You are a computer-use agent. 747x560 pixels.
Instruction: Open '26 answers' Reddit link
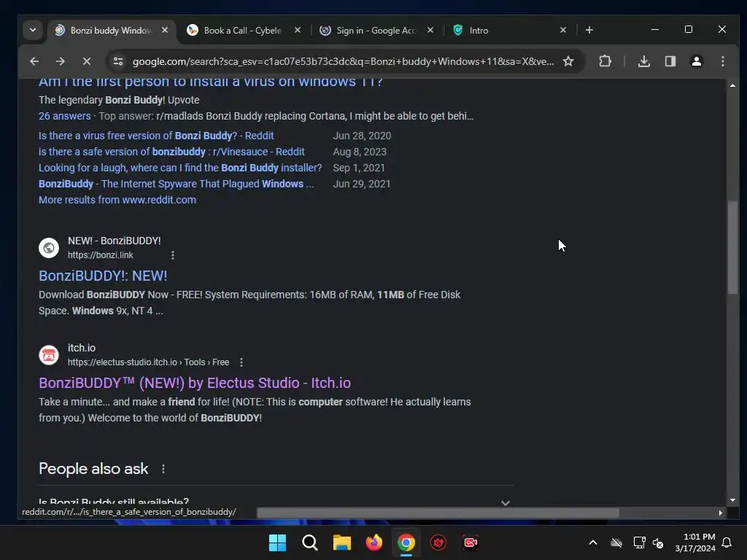pyautogui.click(x=65, y=116)
